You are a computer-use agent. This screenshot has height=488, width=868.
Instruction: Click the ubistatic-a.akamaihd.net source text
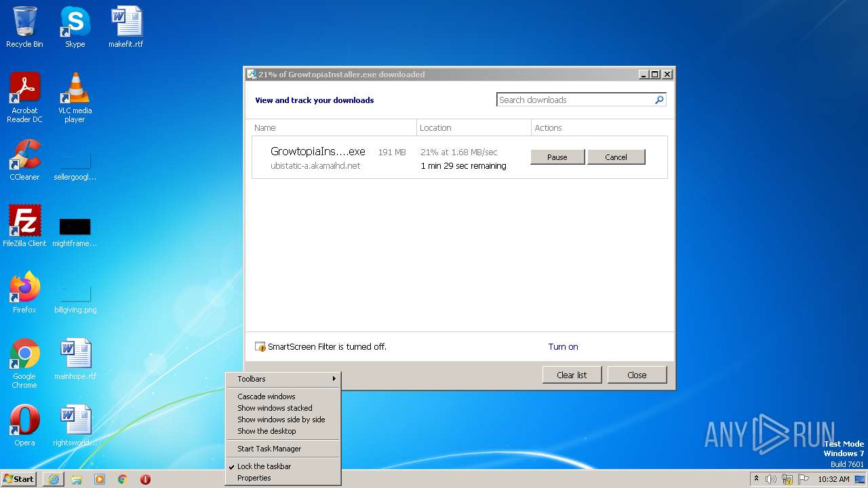pyautogui.click(x=315, y=165)
